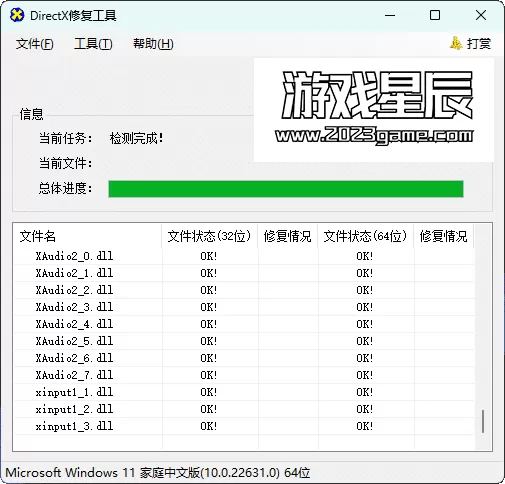Select the XAudio2_4.dll row
The height and width of the screenshot is (484, 505).
tap(244, 324)
